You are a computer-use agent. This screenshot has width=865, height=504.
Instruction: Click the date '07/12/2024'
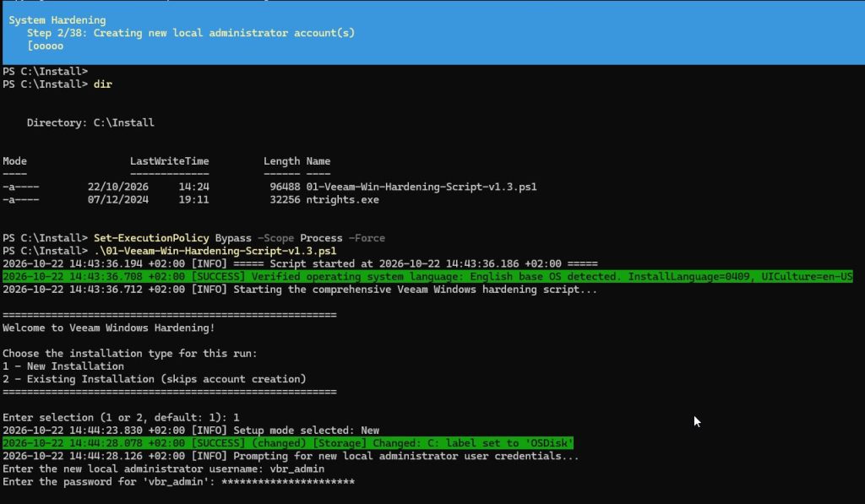(118, 199)
